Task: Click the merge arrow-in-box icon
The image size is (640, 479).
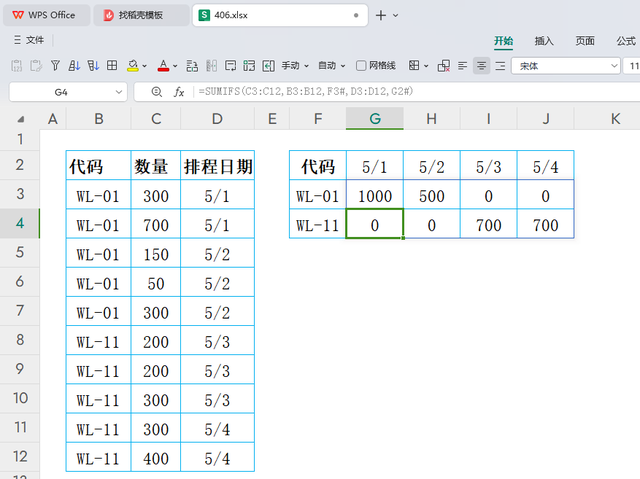Action: tap(268, 66)
